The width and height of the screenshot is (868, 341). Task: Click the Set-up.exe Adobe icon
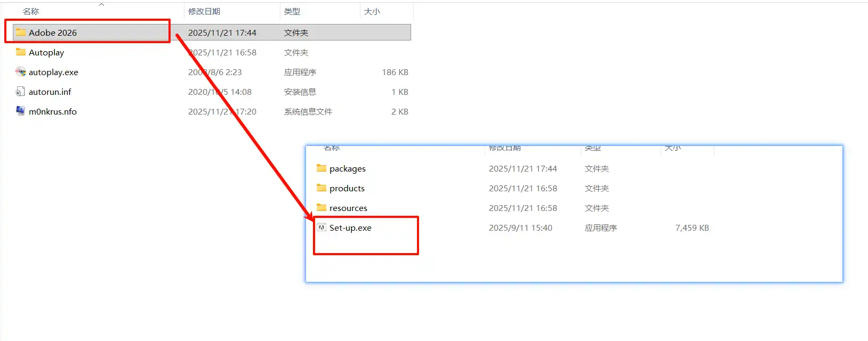322,228
